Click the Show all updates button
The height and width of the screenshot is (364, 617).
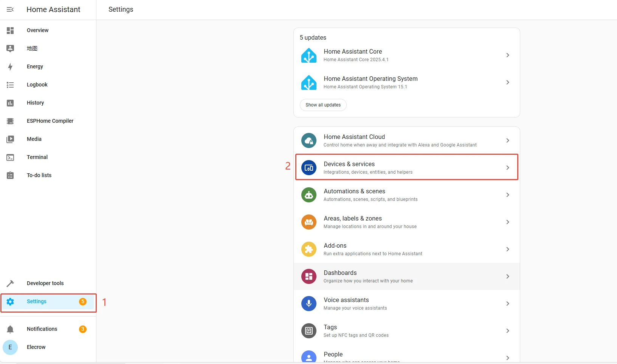pos(323,105)
